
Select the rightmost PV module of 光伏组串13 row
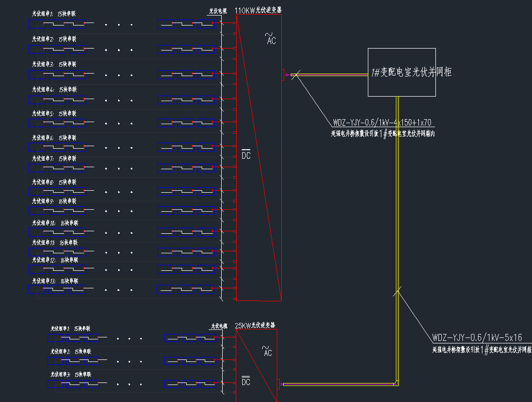(x=205, y=289)
